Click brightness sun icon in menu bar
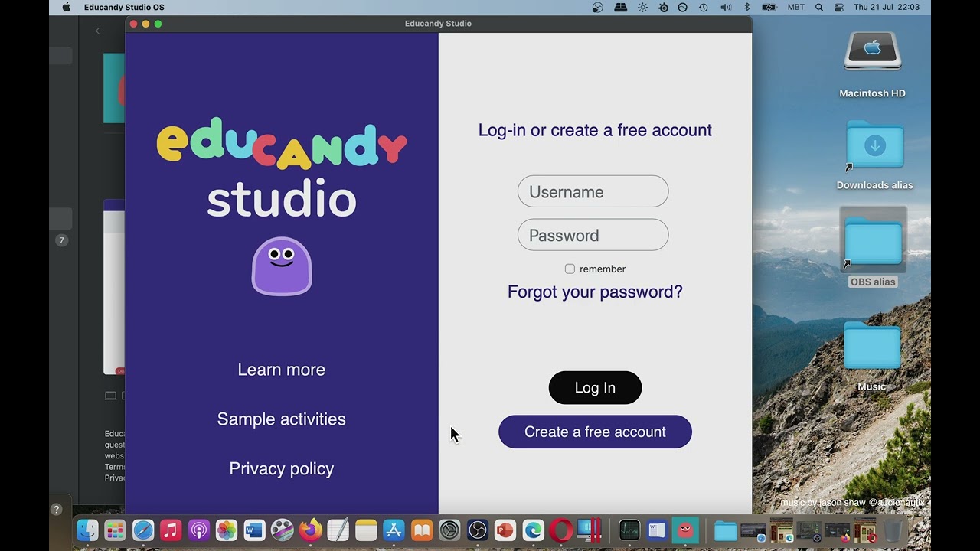Image resolution: width=980 pixels, height=551 pixels. tap(642, 8)
